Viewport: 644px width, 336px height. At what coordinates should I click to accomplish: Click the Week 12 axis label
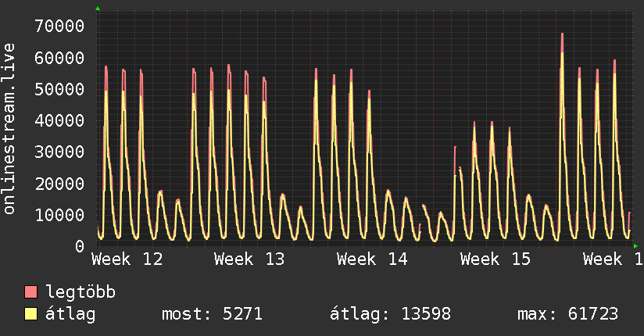click(x=127, y=259)
